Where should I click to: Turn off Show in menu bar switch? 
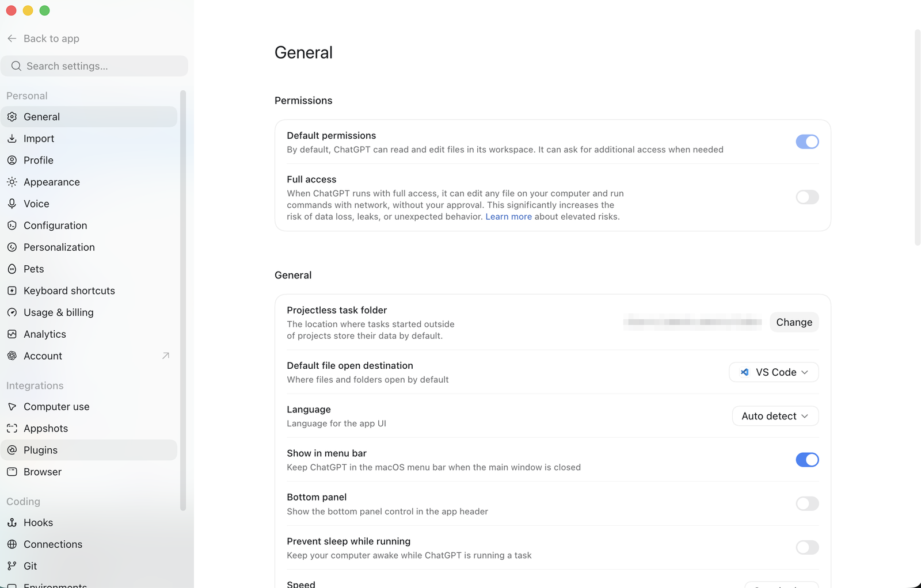pos(807,460)
